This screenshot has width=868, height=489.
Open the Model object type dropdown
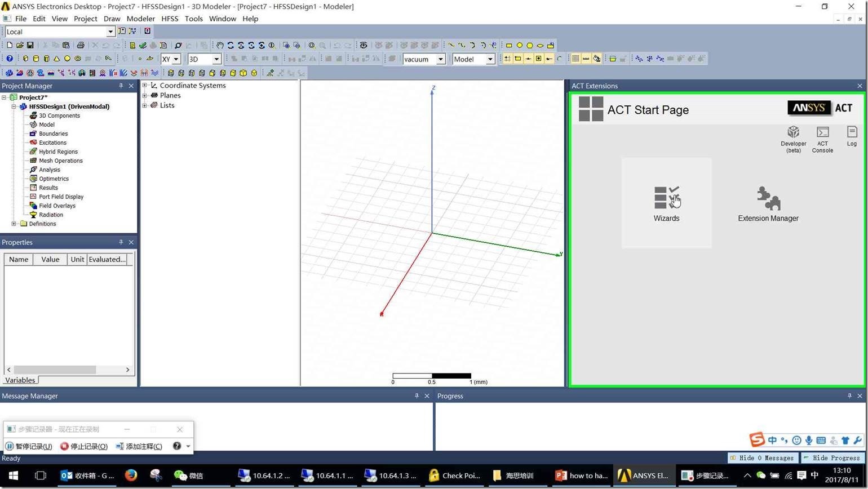point(490,59)
